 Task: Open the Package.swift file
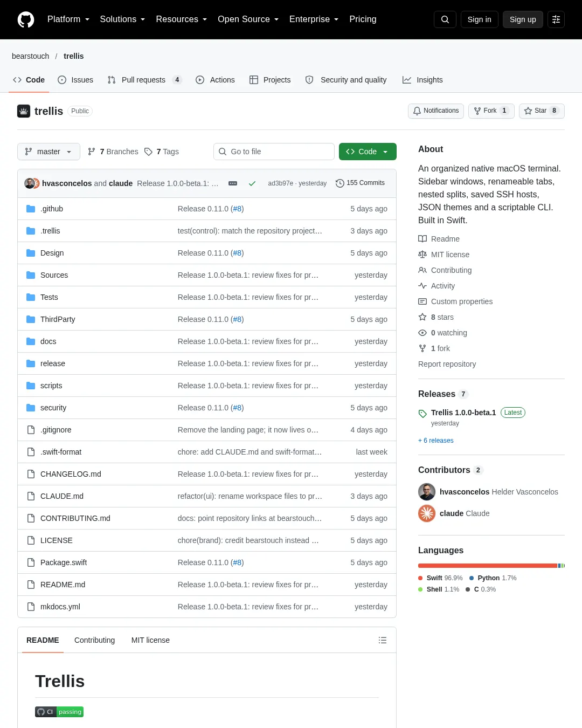[x=64, y=562]
